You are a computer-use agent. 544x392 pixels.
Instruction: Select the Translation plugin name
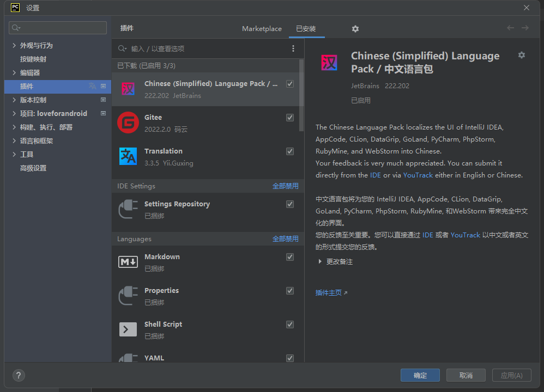pyautogui.click(x=164, y=151)
